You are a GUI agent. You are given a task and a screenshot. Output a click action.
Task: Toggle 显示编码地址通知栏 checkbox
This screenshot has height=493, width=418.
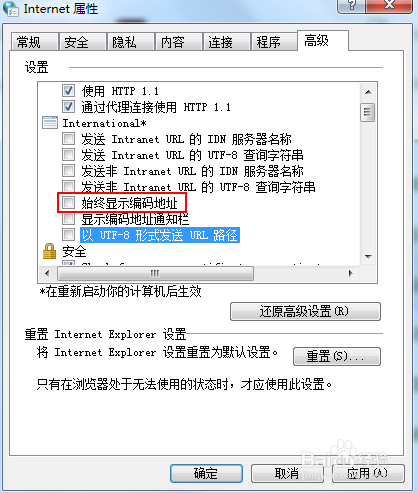pyautogui.click(x=68, y=219)
